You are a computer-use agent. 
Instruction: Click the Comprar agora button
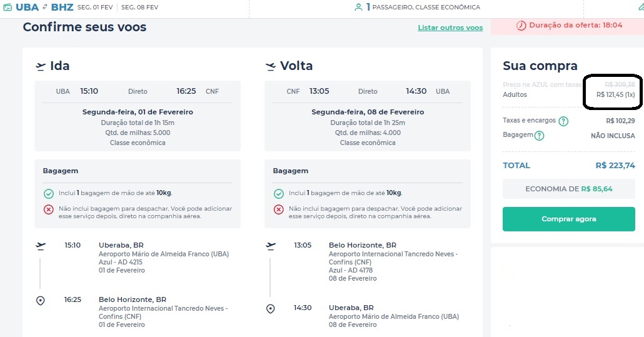click(x=569, y=219)
